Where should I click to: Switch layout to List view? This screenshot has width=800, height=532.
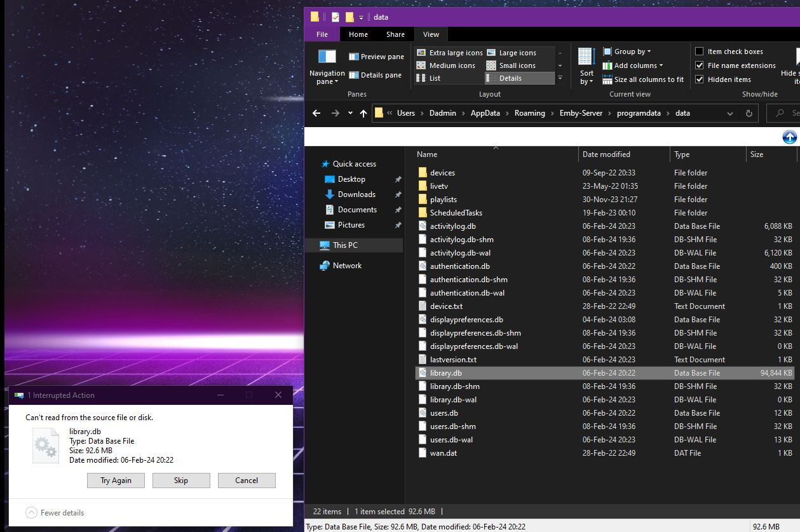pyautogui.click(x=429, y=78)
